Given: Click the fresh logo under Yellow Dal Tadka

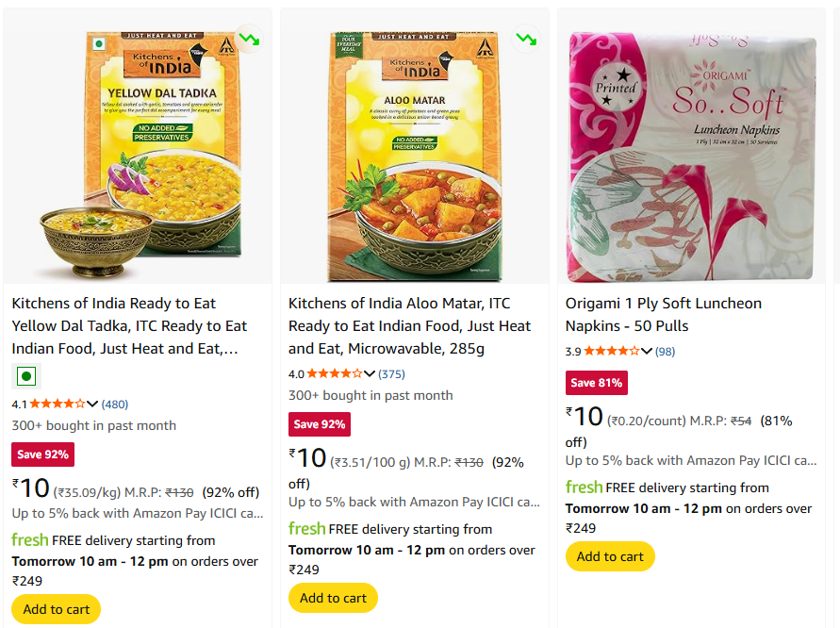Looking at the screenshot, I should pyautogui.click(x=29, y=540).
